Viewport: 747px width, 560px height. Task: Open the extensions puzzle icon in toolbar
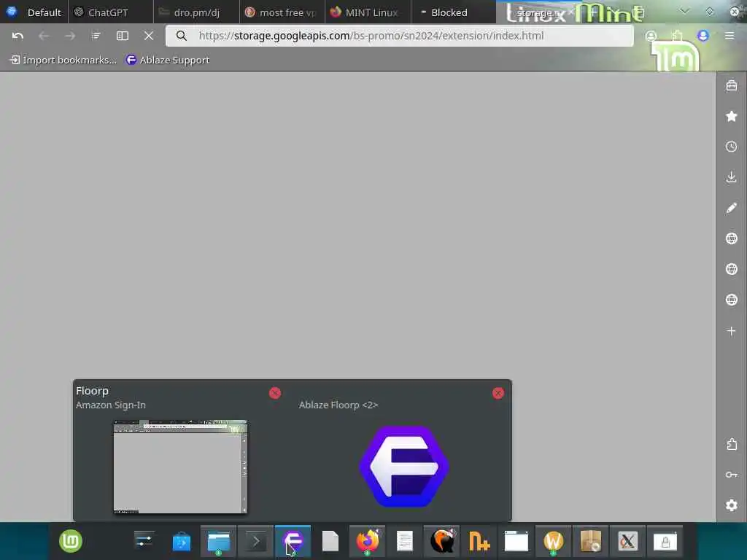coord(677,36)
